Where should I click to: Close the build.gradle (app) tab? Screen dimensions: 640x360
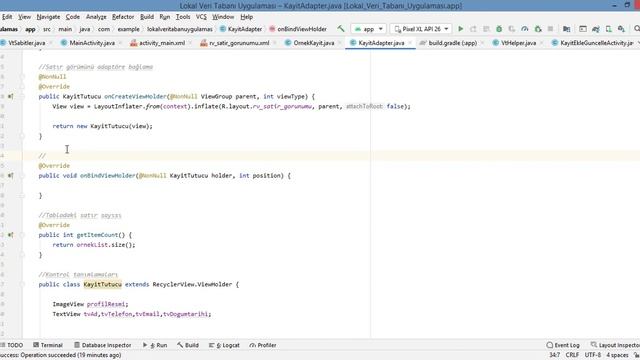[482, 43]
